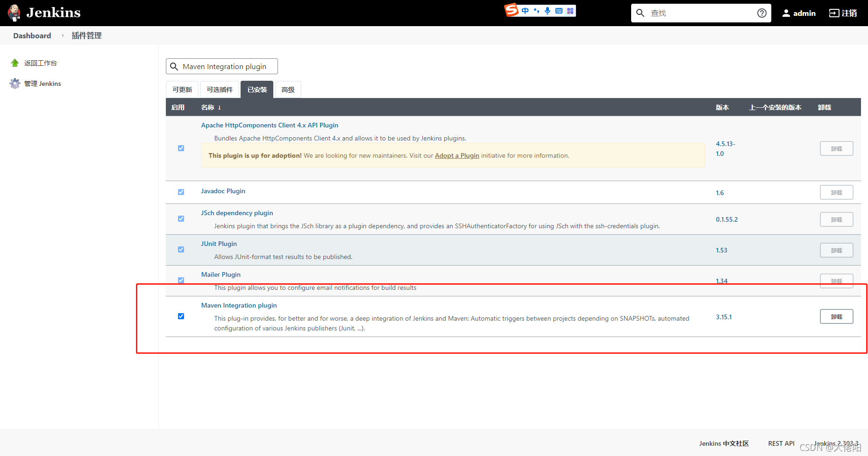Image resolution: width=868 pixels, height=456 pixels.
Task: Open 返回工作台 in sidebar
Action: click(x=41, y=63)
